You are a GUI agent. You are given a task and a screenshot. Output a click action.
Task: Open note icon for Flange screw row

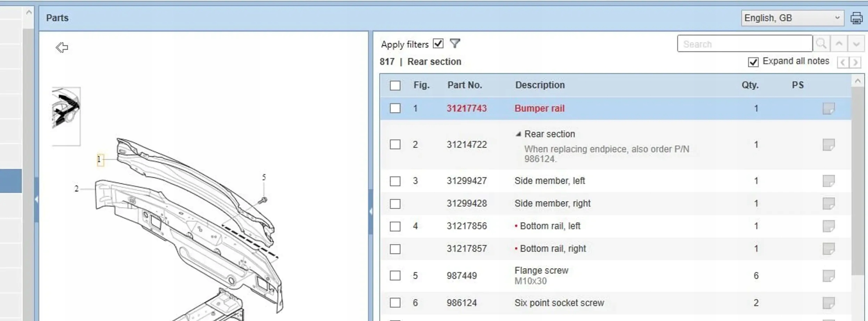(829, 276)
